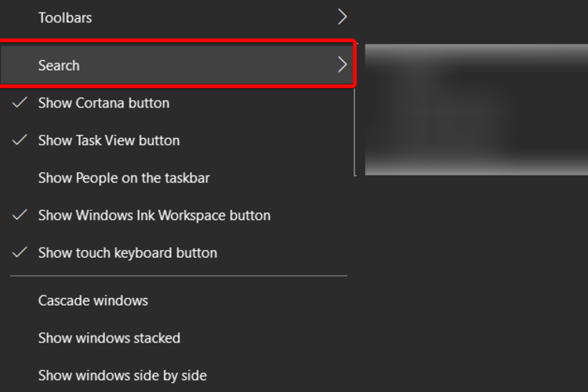Click the blurred Search submenu flyout panel
The height and width of the screenshot is (392, 588).
point(476,110)
